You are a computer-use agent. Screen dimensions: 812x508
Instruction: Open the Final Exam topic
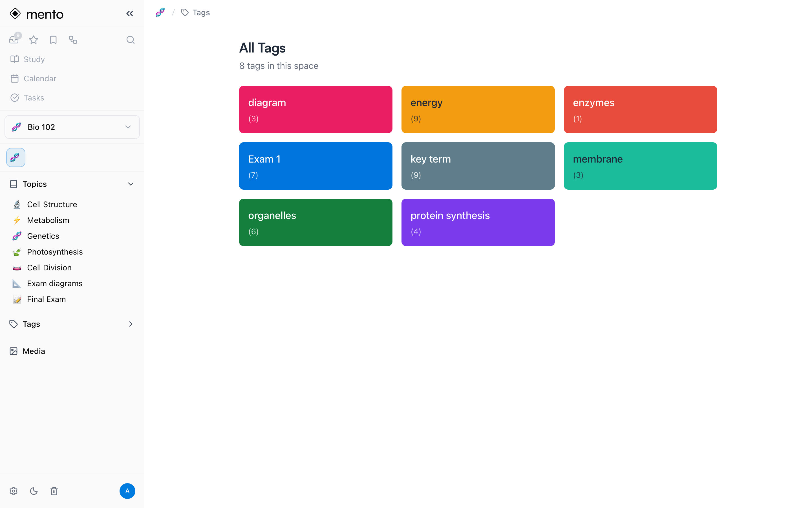(47, 299)
